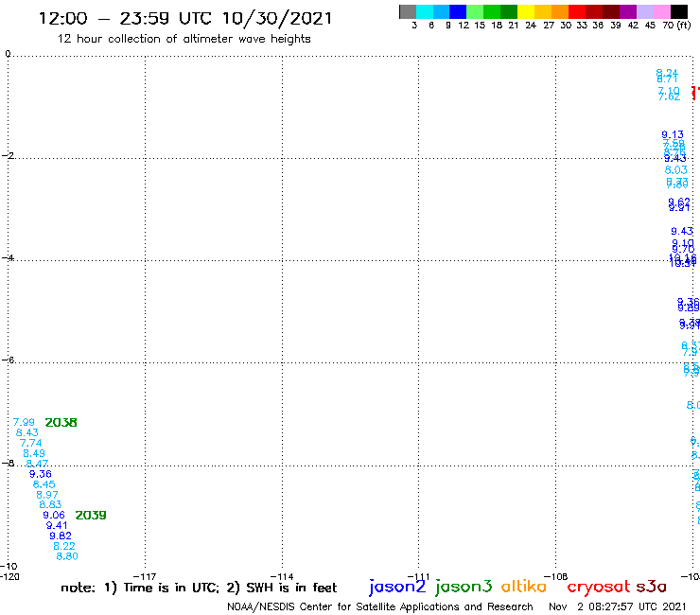Click the black swatch ending the color scale
Image resolution: width=700 pixels, height=615 pixels.
tap(678, 11)
